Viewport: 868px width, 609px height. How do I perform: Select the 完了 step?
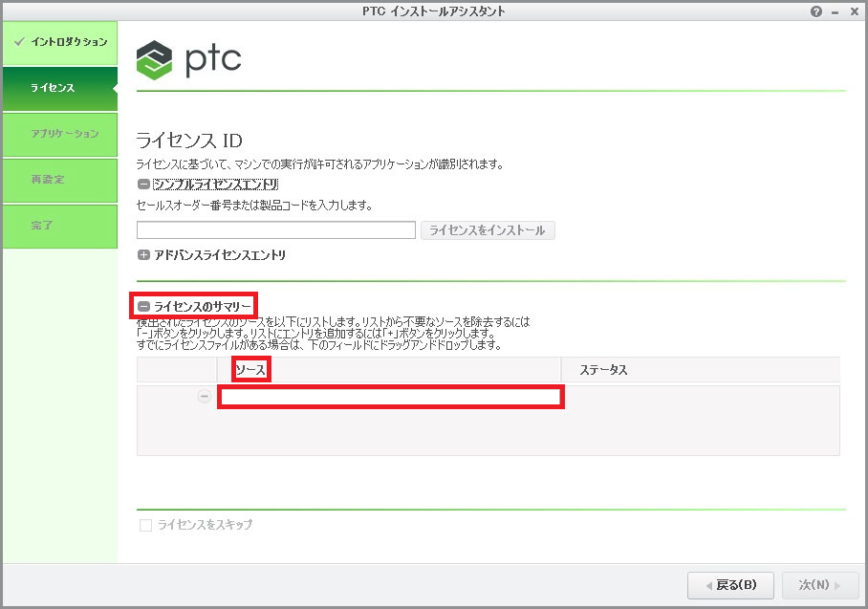(60, 226)
